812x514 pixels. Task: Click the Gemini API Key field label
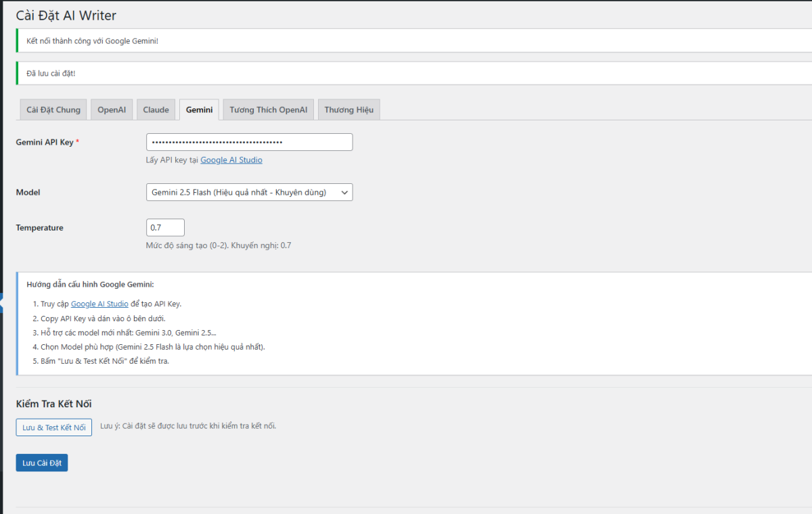[x=45, y=142]
